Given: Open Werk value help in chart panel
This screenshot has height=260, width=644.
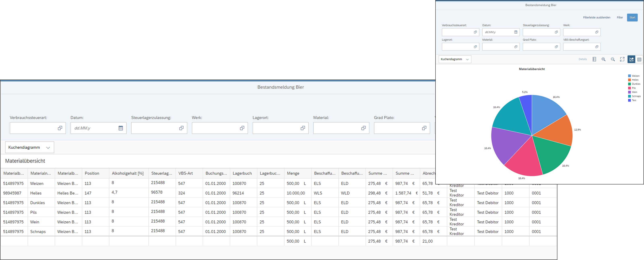Looking at the screenshot, I should coord(597,32).
